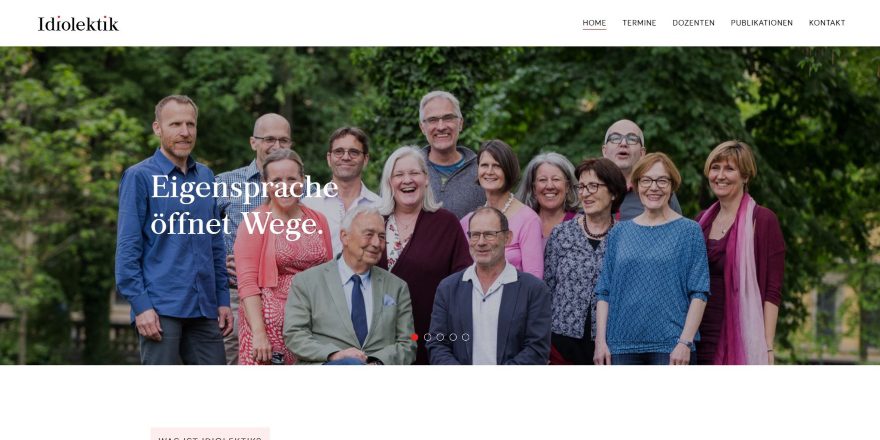Open the Kontakt page

[827, 23]
